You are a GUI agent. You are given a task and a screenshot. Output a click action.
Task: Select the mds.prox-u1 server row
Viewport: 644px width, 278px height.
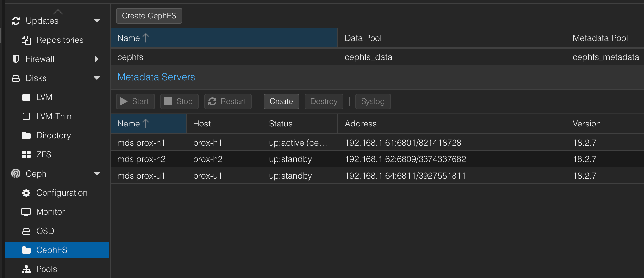coord(377,176)
